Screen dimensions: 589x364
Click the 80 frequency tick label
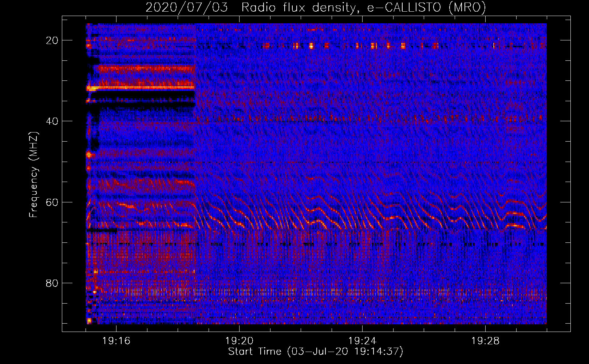[x=52, y=283]
